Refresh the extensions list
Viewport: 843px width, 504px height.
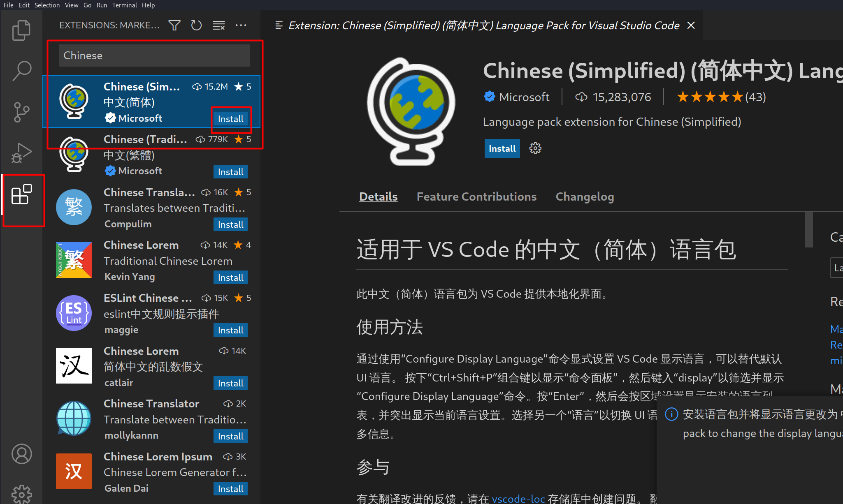196,25
